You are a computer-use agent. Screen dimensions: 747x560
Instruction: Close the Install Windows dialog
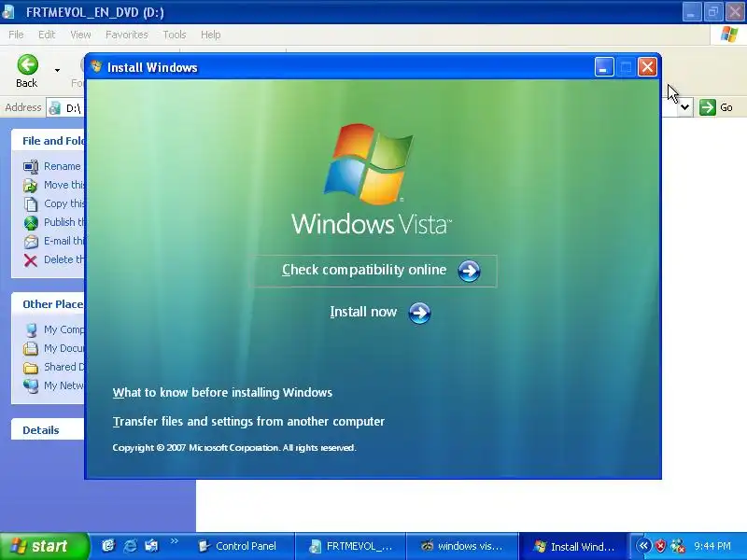point(647,67)
